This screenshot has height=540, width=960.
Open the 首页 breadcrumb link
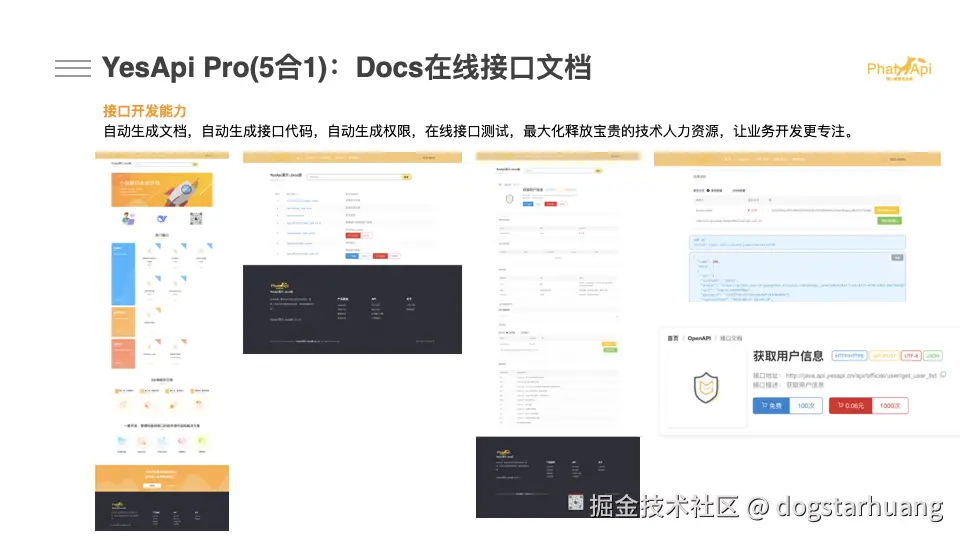pyautogui.click(x=673, y=338)
